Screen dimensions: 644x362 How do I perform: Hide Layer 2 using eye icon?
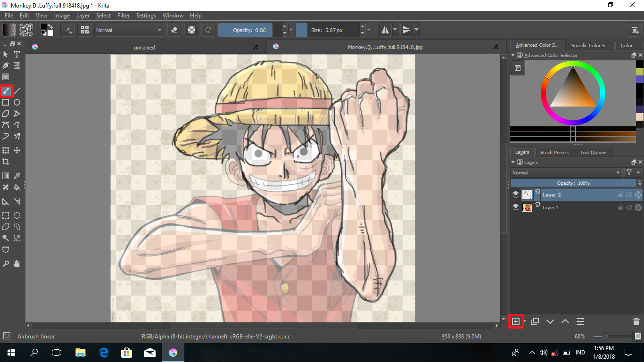click(x=516, y=194)
